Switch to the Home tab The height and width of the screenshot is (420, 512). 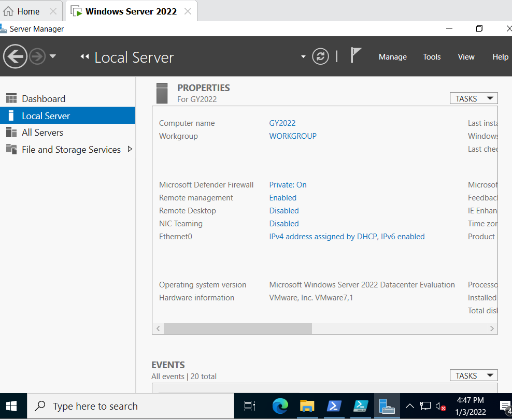tap(28, 11)
